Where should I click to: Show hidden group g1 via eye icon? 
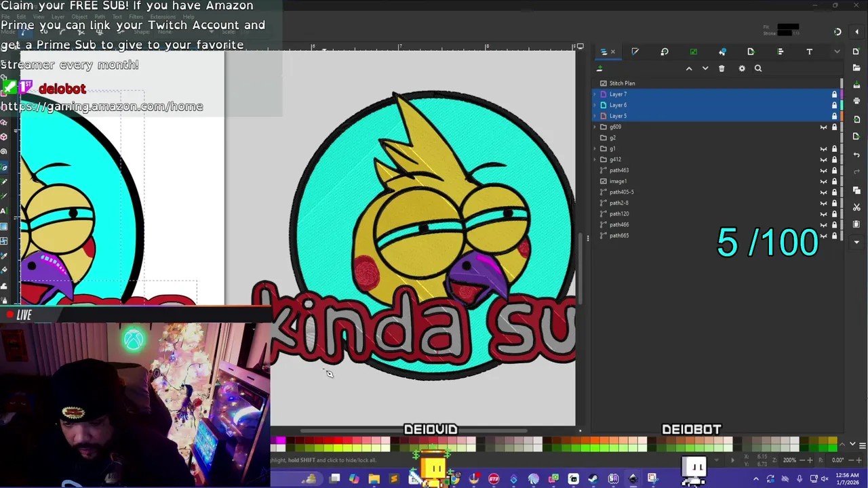click(x=824, y=148)
